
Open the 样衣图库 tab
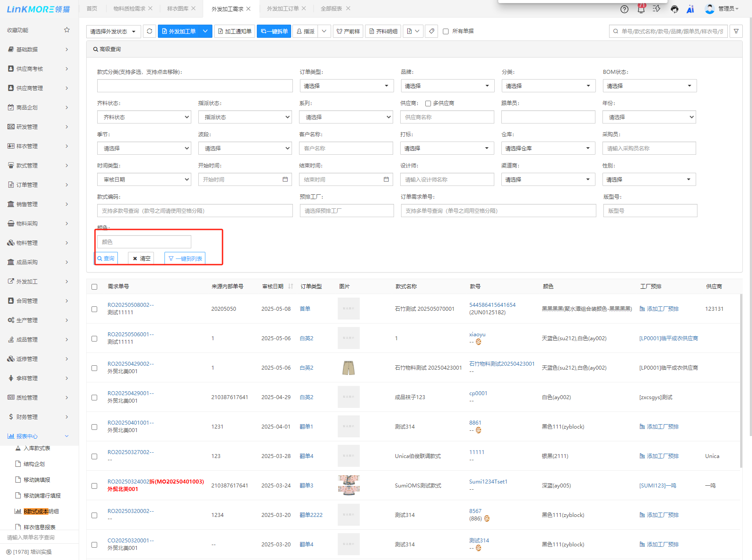(x=178, y=9)
